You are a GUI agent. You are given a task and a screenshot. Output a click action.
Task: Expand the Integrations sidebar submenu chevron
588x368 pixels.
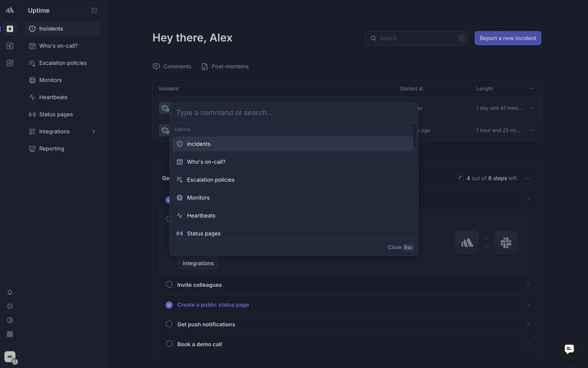(94, 132)
